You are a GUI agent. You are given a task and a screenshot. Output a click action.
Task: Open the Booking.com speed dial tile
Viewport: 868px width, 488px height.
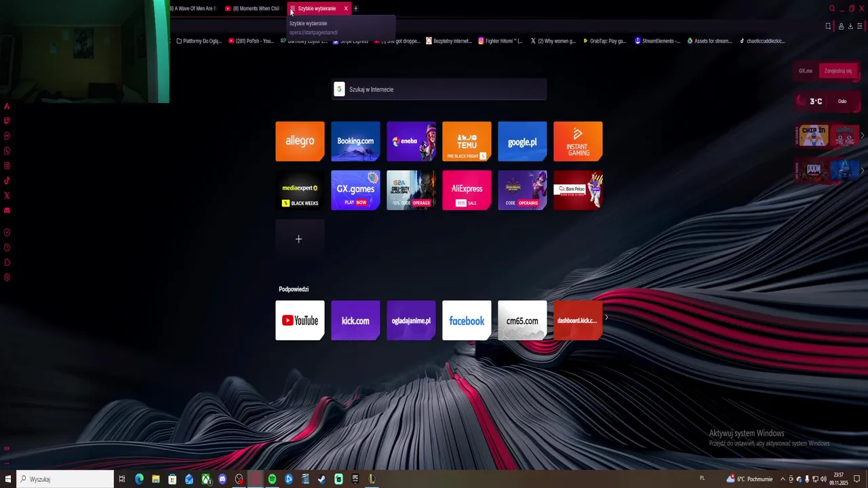355,141
